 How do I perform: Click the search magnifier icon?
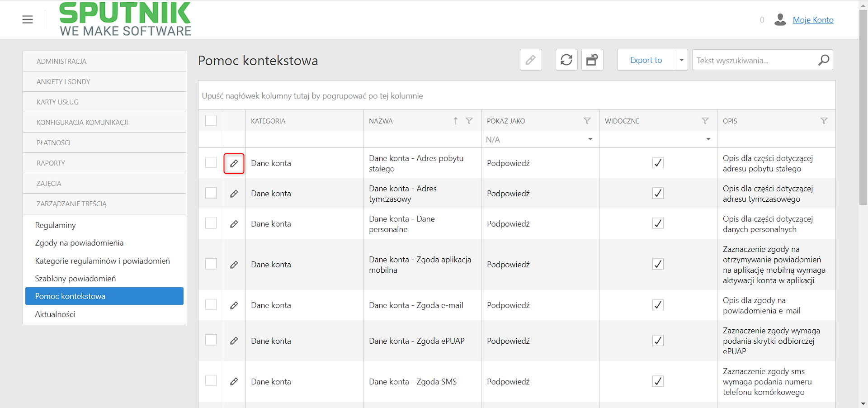click(x=824, y=60)
